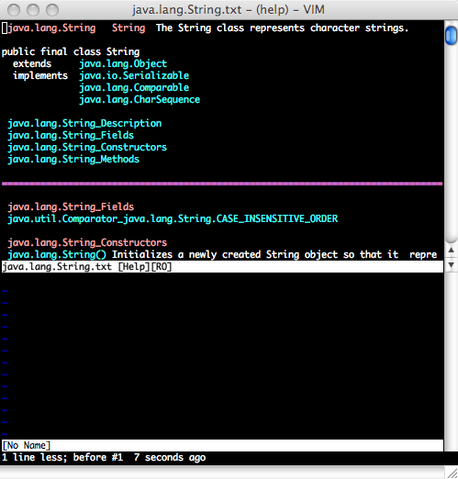Open the java.io.Serializable help link
This screenshot has height=479, width=458.
(134, 76)
